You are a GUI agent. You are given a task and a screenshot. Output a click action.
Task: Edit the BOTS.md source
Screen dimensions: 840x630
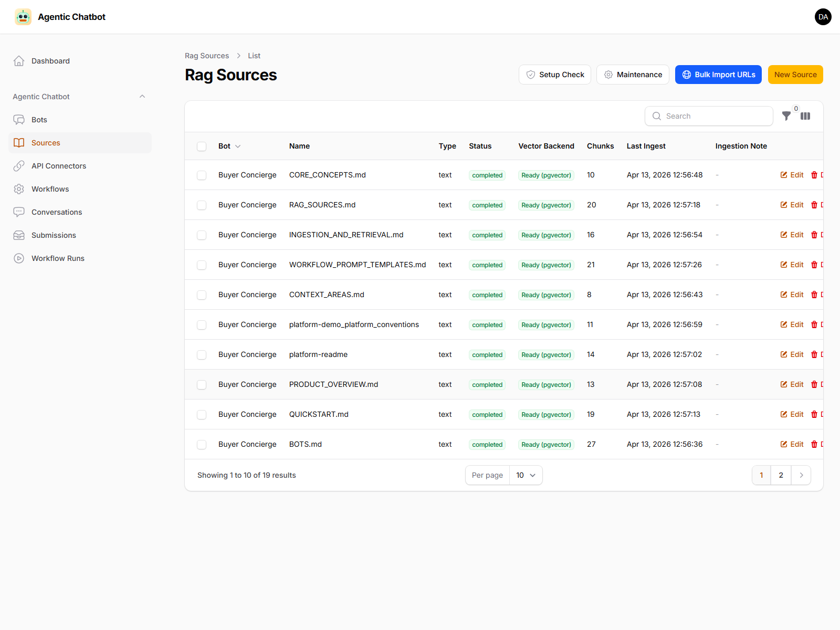pyautogui.click(x=792, y=444)
